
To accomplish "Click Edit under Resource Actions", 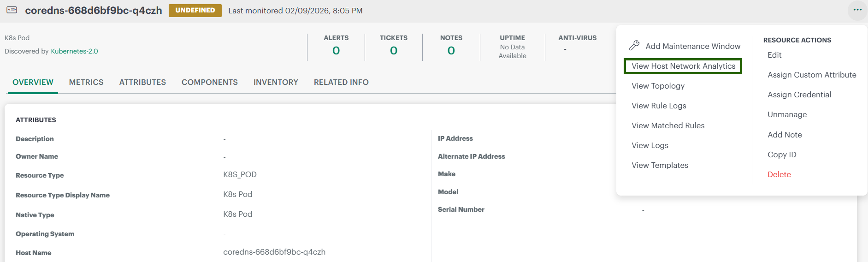I will point(774,55).
